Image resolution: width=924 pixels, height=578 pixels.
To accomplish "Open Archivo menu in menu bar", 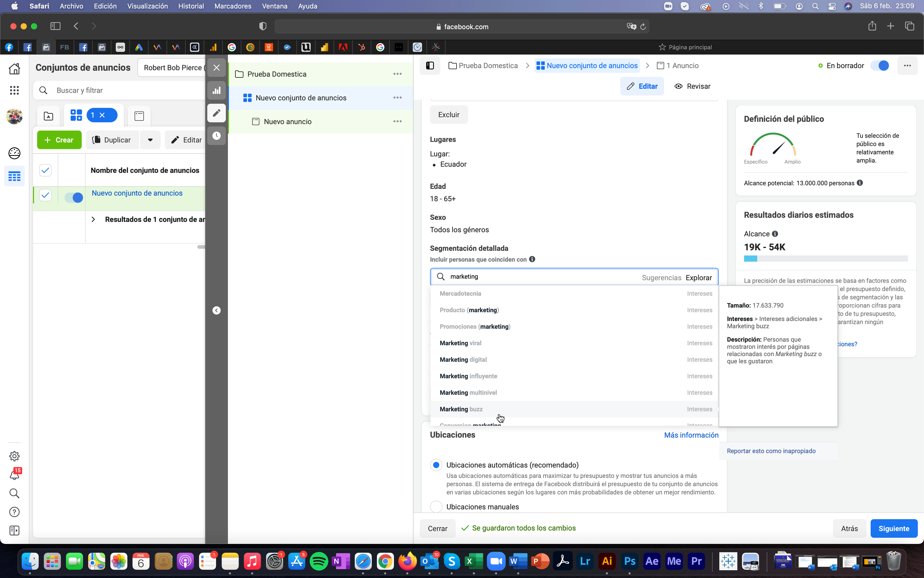I will coord(71,6).
